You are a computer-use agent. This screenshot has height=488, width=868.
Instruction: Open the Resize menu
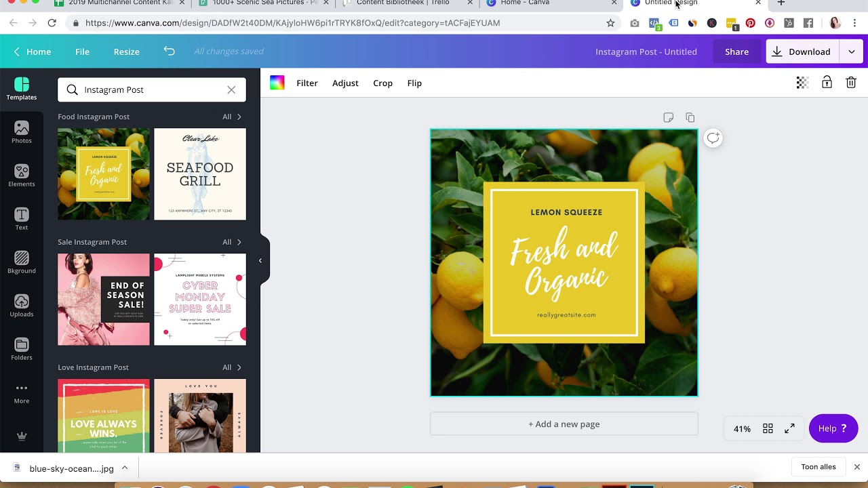coord(126,52)
